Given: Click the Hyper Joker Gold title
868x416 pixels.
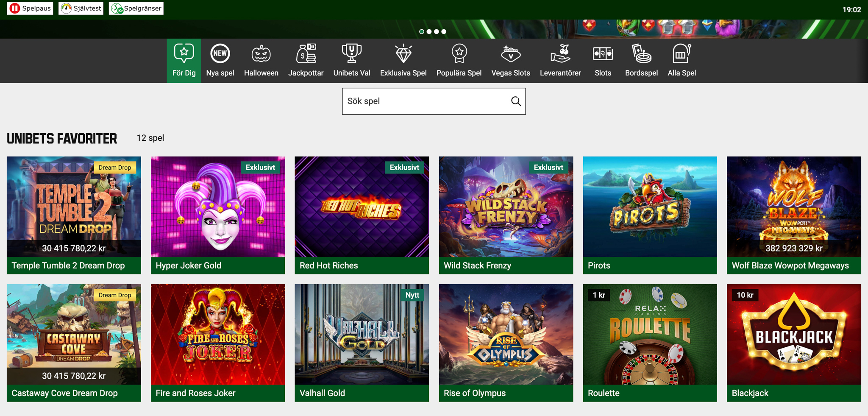Looking at the screenshot, I should point(189,265).
